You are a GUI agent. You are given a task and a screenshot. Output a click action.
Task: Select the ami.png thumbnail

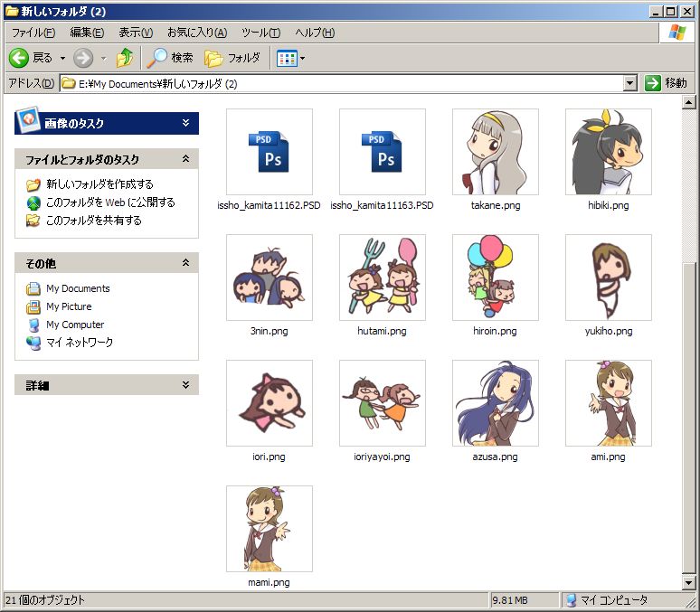coord(608,403)
